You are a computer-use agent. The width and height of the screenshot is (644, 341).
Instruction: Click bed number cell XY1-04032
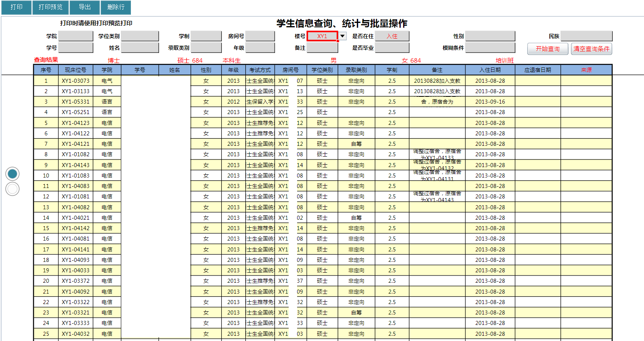coord(75,334)
